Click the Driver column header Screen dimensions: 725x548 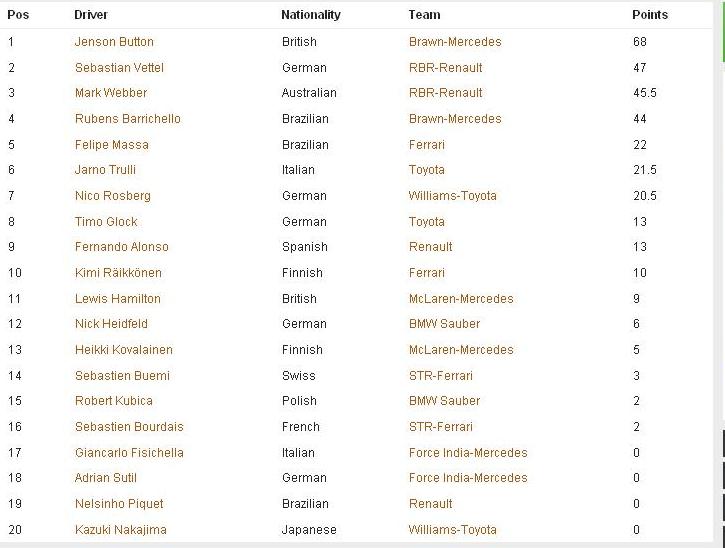point(91,15)
